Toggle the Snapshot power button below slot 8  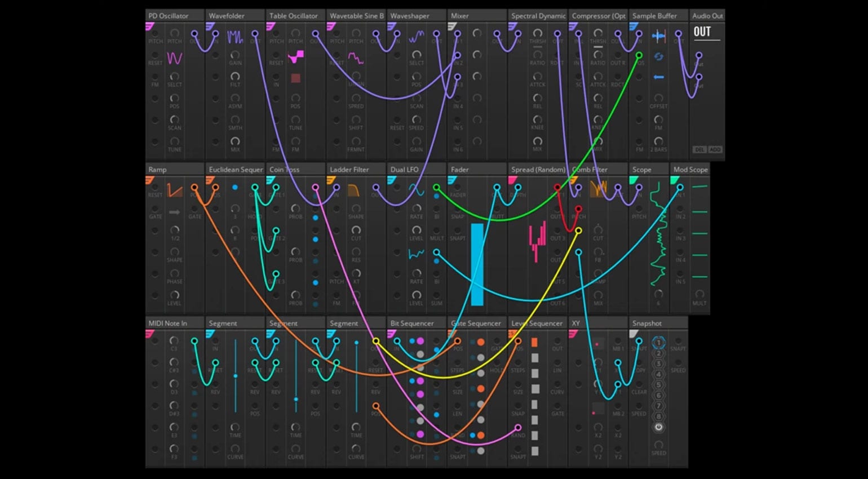pyautogui.click(x=658, y=427)
